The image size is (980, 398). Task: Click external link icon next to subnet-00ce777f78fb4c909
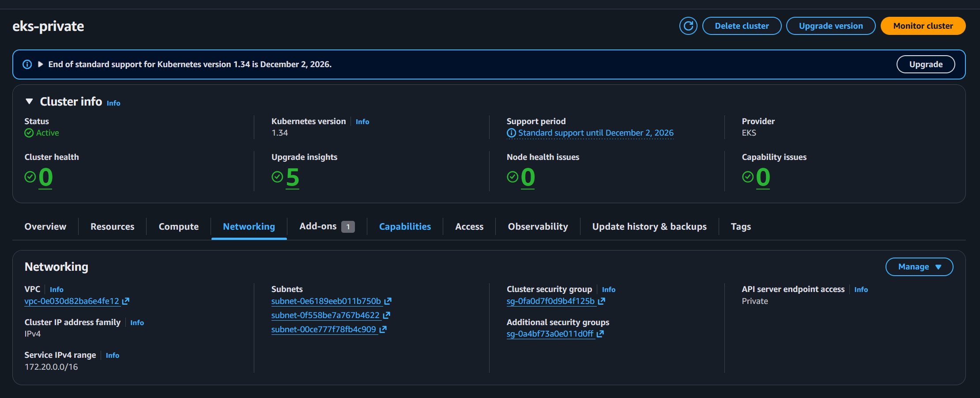[x=383, y=330]
